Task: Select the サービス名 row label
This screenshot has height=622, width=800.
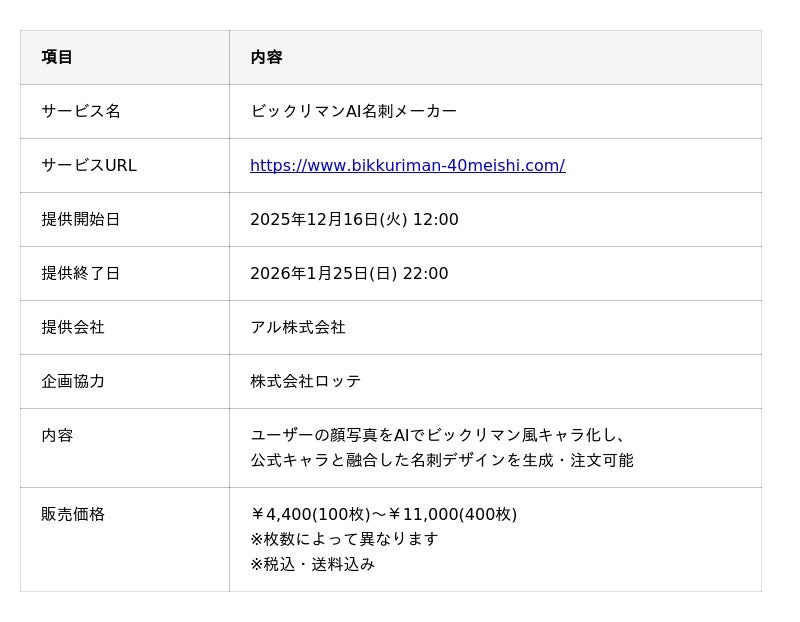Action: pos(81,111)
